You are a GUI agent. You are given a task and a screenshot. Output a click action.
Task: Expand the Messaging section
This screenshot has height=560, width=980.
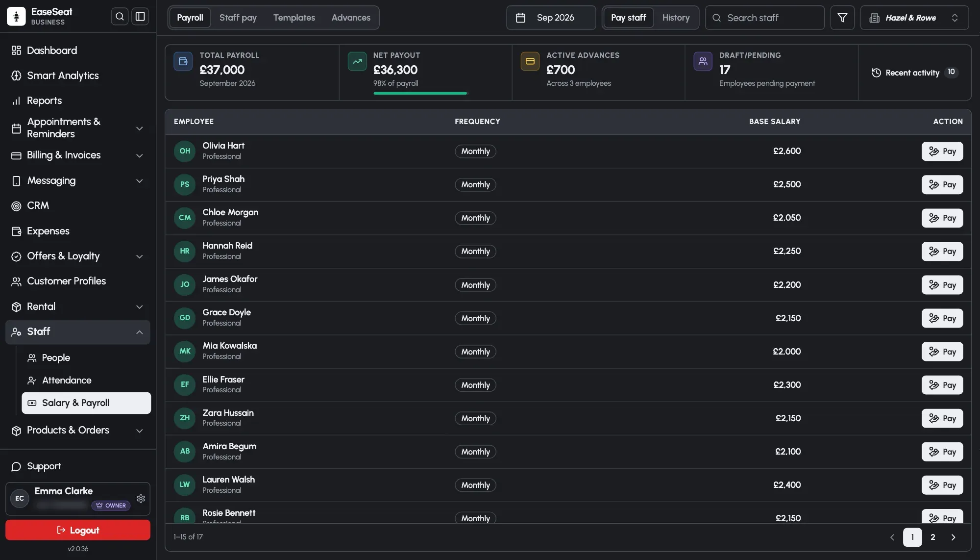(x=78, y=181)
